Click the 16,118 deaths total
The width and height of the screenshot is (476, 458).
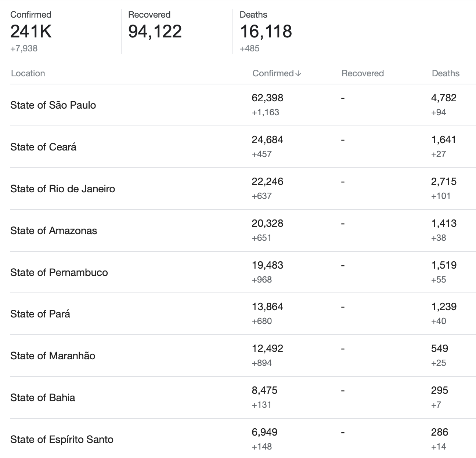[x=266, y=31]
